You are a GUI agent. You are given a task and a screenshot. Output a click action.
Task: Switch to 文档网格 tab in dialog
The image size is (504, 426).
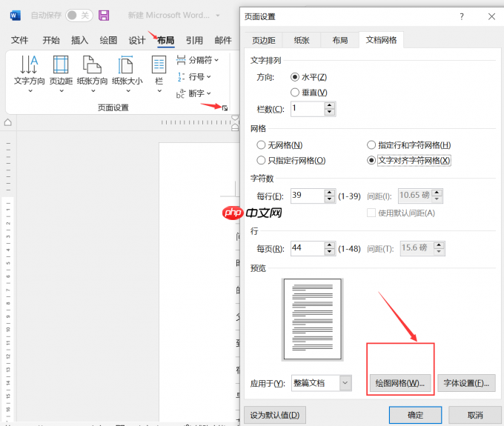[x=381, y=40]
